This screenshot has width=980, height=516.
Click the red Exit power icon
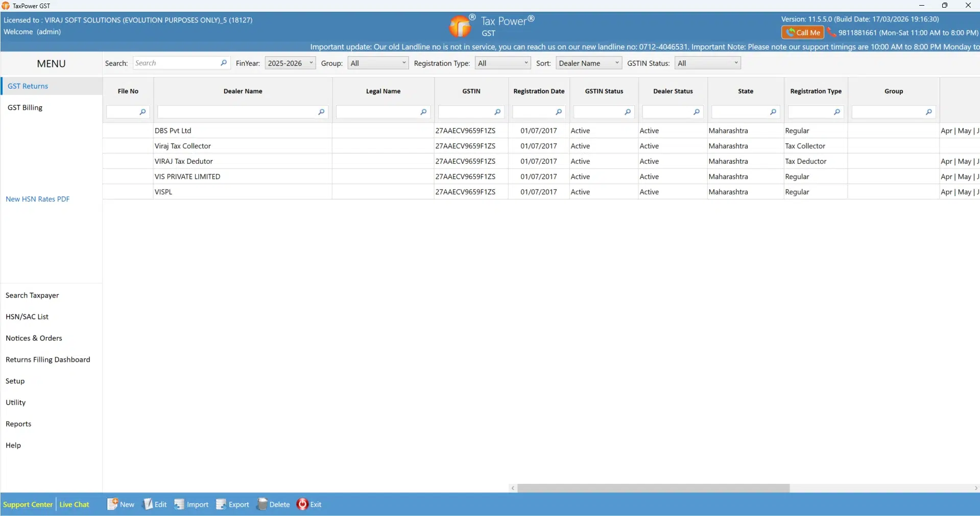[302, 504]
